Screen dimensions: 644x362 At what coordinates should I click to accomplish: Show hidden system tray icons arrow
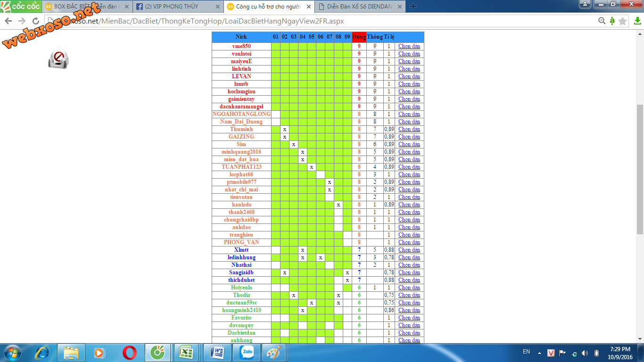539,353
